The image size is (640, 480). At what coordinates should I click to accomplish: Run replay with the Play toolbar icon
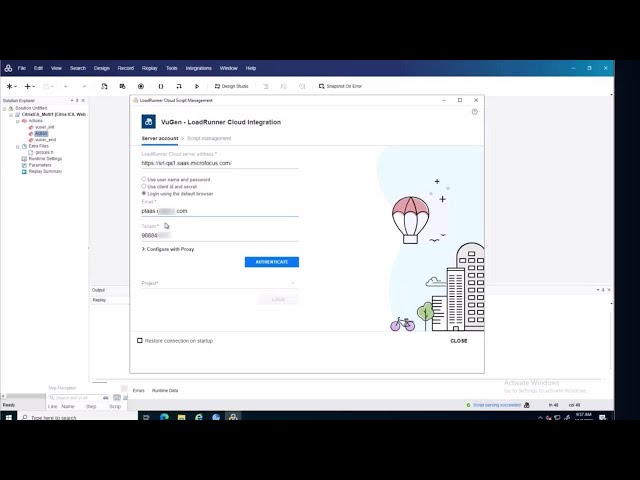coord(197,86)
